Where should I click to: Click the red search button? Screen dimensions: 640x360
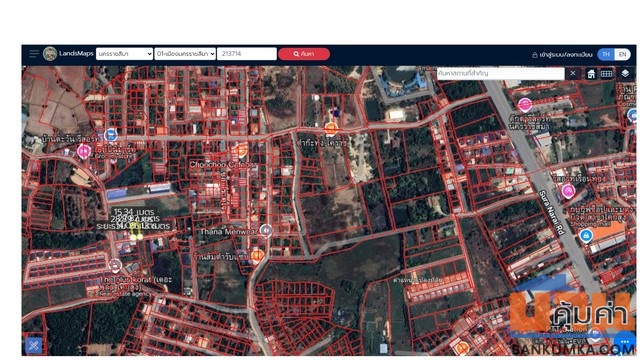(304, 54)
